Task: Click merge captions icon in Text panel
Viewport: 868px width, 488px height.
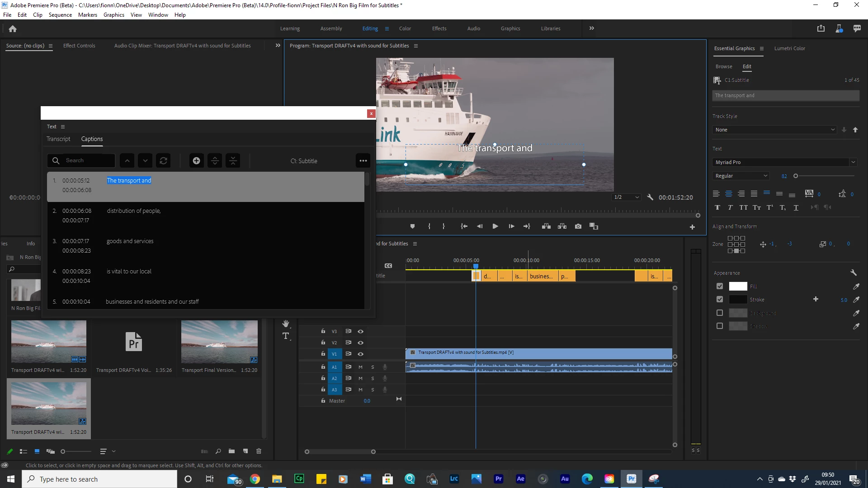Action: click(233, 161)
